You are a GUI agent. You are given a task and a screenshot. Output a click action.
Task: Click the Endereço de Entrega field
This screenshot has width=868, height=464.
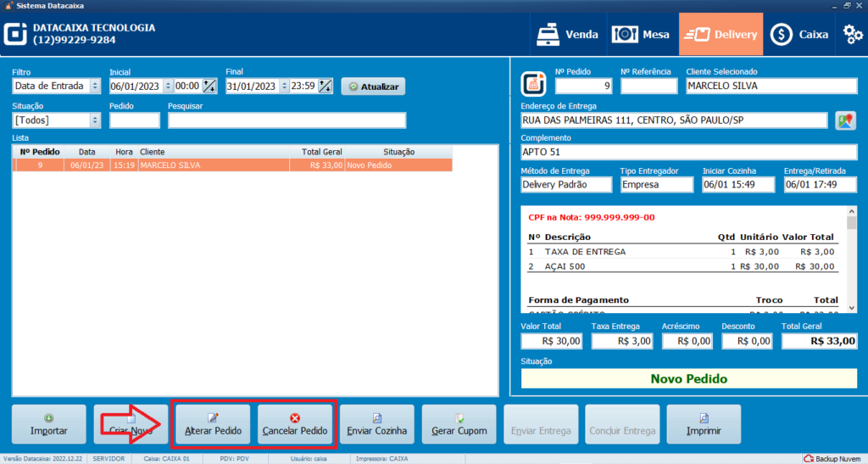674,120
